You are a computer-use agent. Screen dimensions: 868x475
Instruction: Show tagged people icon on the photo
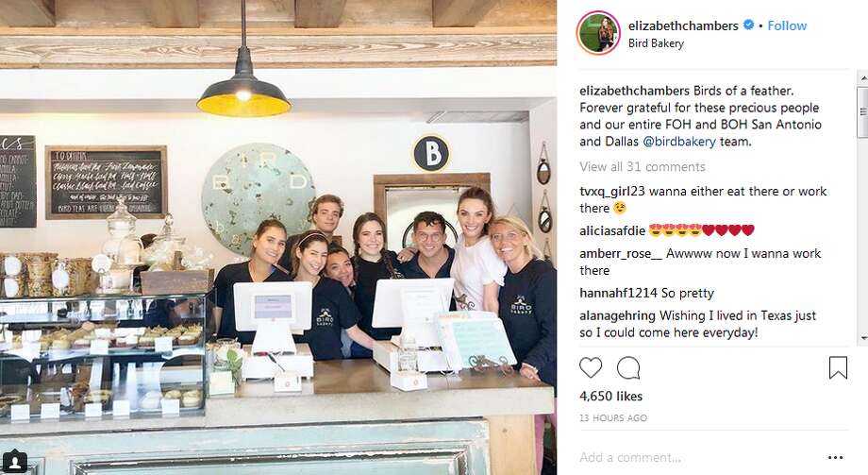point(15,463)
